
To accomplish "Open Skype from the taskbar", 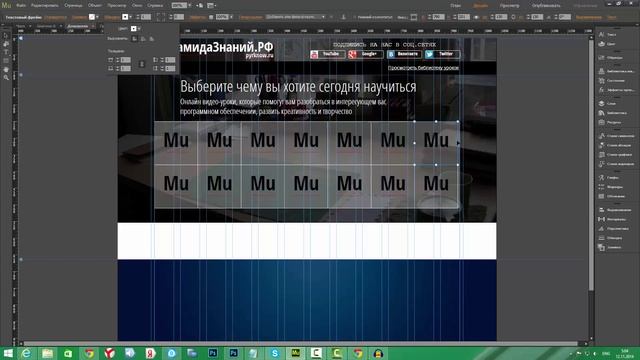I will pyautogui.click(x=275, y=353).
